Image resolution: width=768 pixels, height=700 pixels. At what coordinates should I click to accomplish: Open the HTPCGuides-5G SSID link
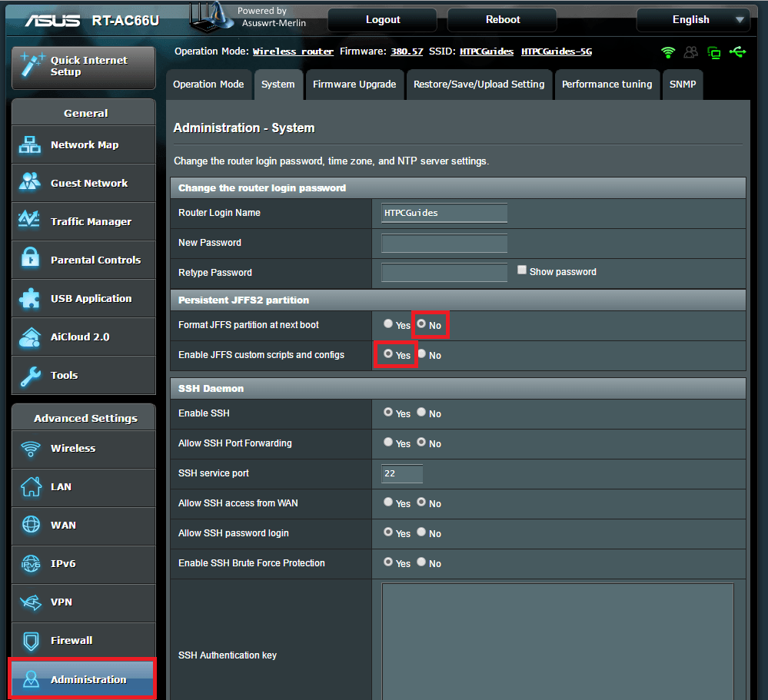(557, 52)
